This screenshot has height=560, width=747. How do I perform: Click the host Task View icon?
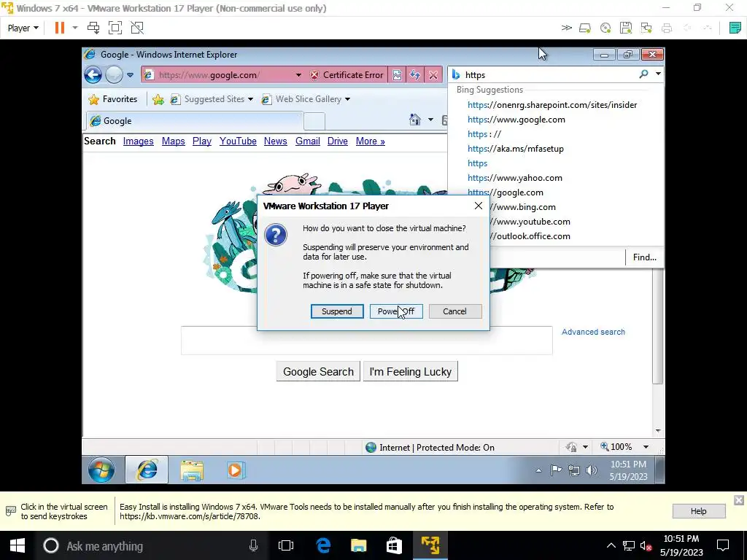[x=286, y=545]
